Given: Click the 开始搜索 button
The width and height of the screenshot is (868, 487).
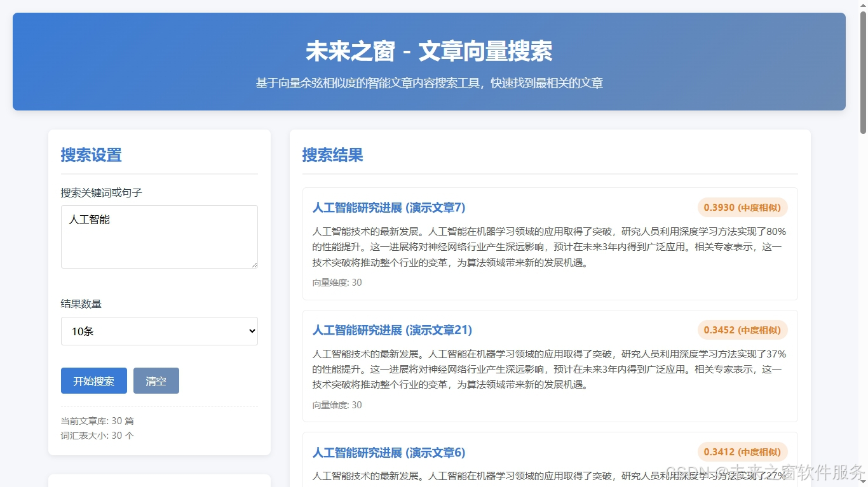Looking at the screenshot, I should [x=94, y=381].
